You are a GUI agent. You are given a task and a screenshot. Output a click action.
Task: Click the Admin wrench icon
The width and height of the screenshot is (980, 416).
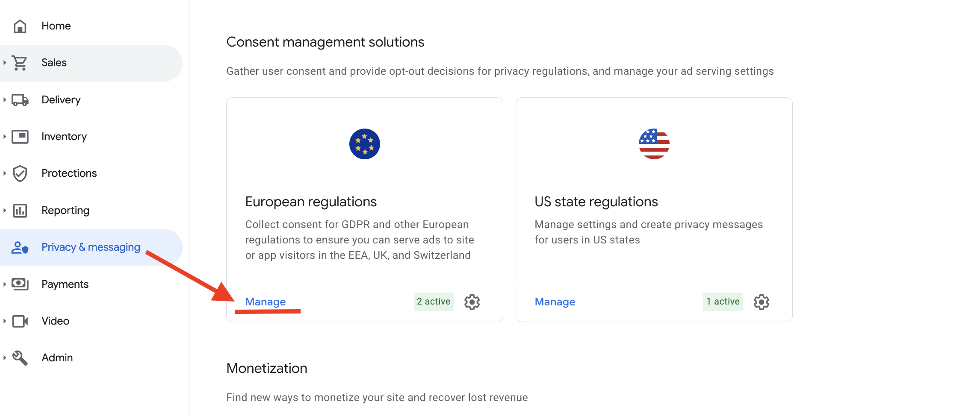[x=20, y=358]
